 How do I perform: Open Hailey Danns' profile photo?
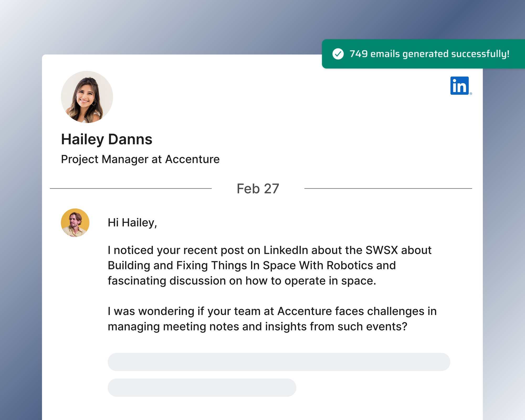[87, 97]
